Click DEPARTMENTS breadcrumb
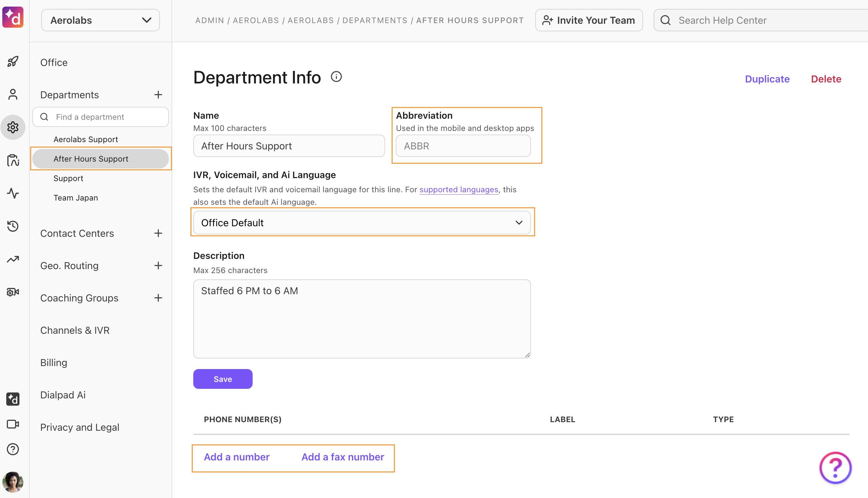The image size is (868, 498). pyautogui.click(x=375, y=20)
